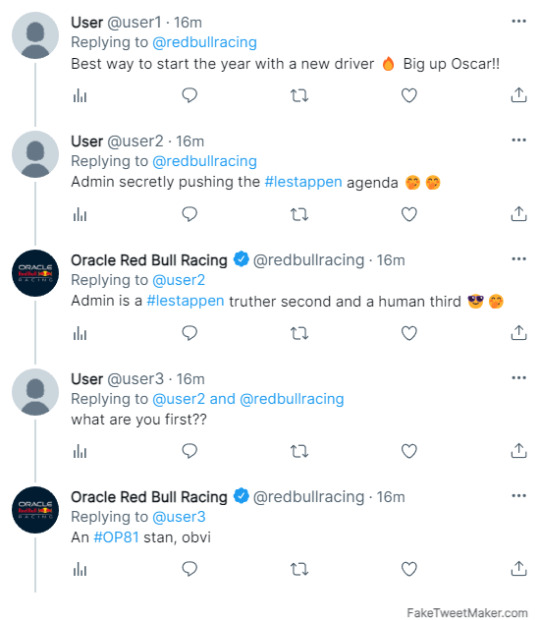Like Red Bull Racing's #lestappen truther tweet

tap(409, 333)
